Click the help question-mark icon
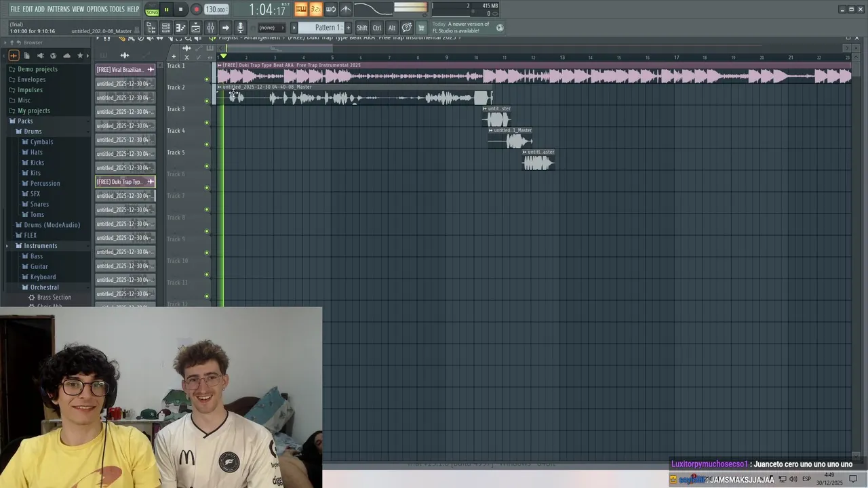Viewport: 868px width, 488px height. tap(407, 28)
